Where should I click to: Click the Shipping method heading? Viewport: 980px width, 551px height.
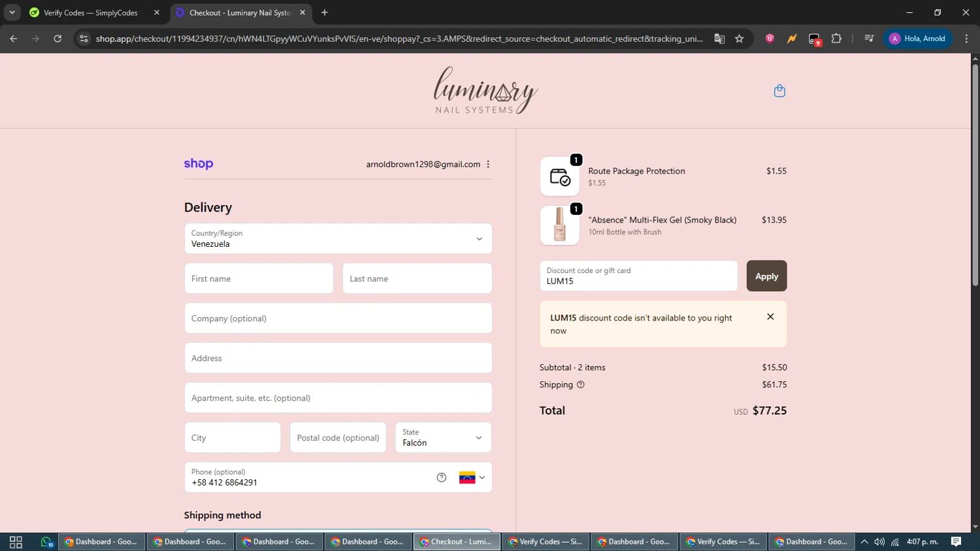point(222,515)
